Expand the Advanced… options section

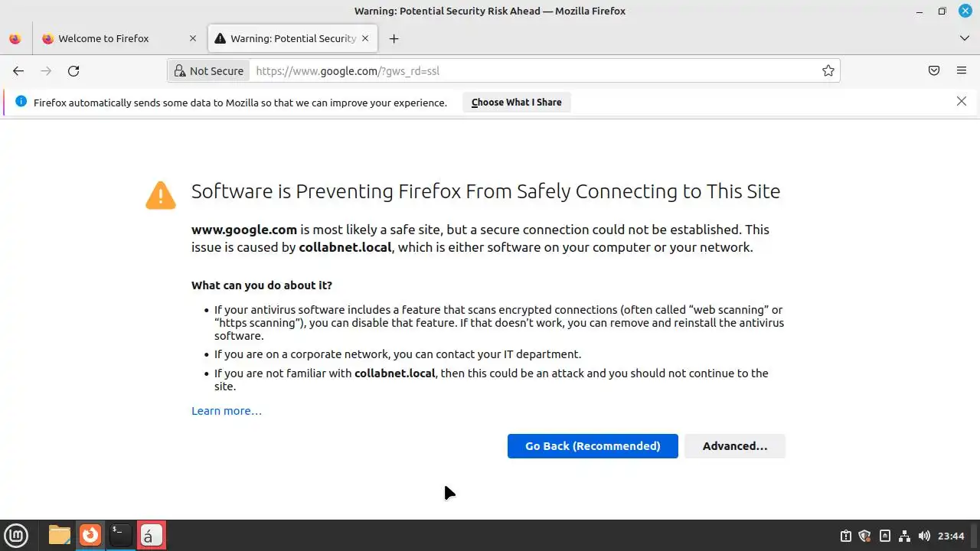tap(734, 446)
